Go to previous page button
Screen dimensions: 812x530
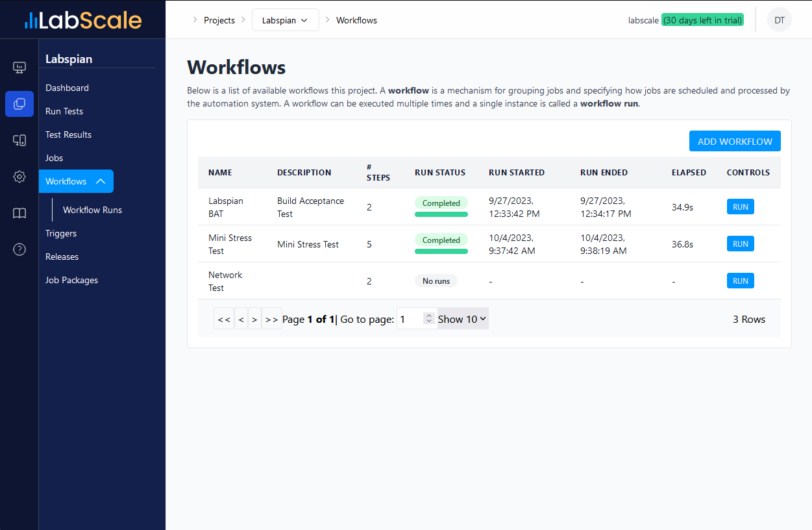(241, 319)
